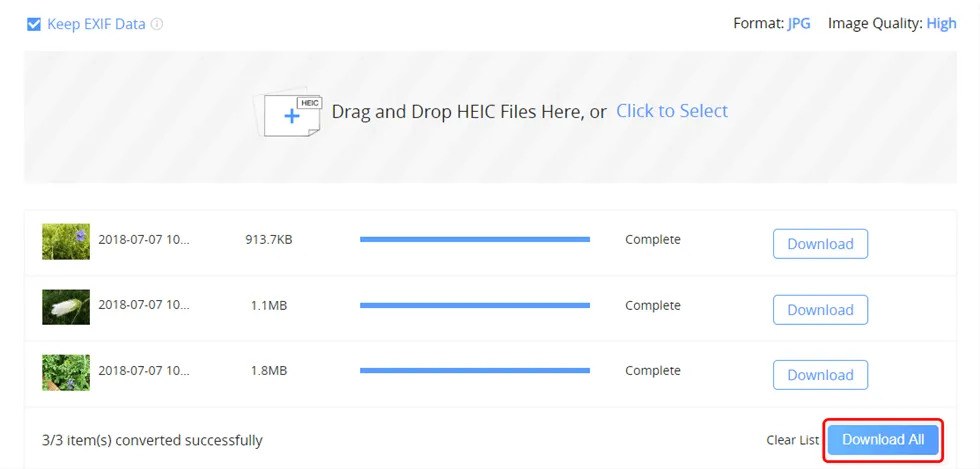Click the drag and drop upload area

pyautogui.click(x=490, y=150)
